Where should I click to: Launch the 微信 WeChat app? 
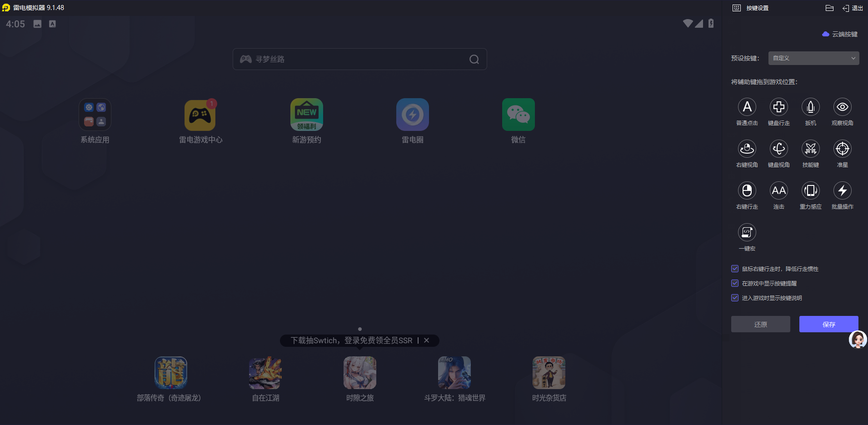point(519,115)
